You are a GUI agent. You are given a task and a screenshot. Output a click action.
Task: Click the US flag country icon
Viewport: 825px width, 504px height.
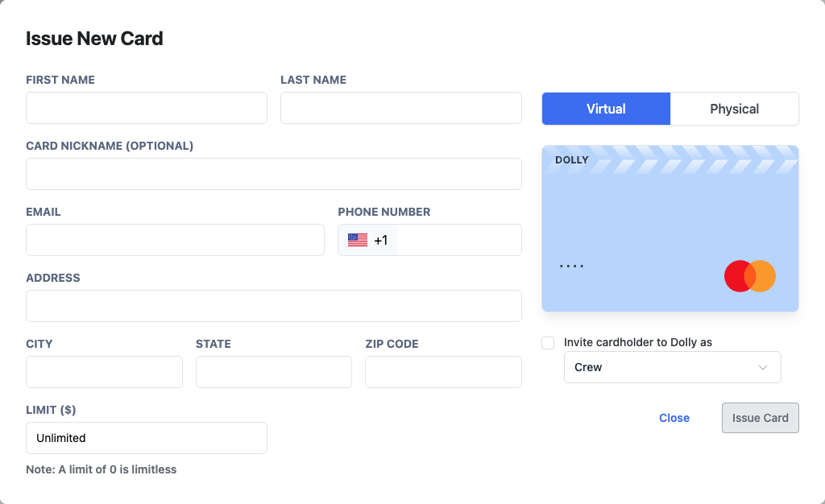point(358,240)
